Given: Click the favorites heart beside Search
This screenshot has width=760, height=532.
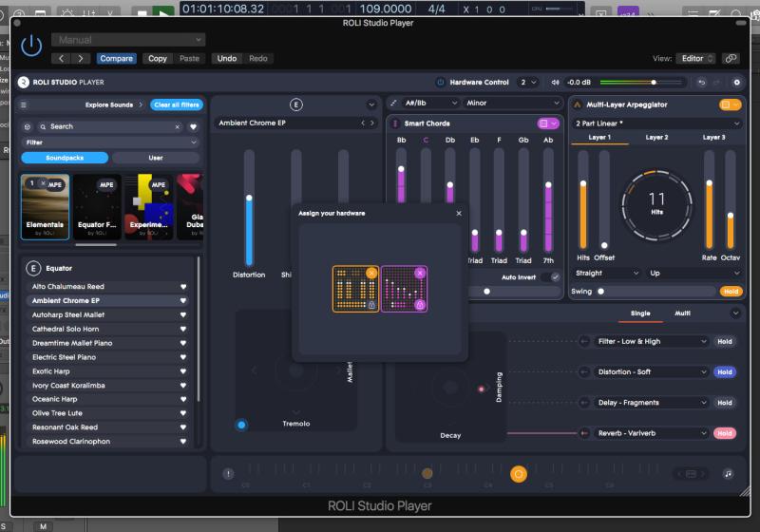Looking at the screenshot, I should click(193, 126).
